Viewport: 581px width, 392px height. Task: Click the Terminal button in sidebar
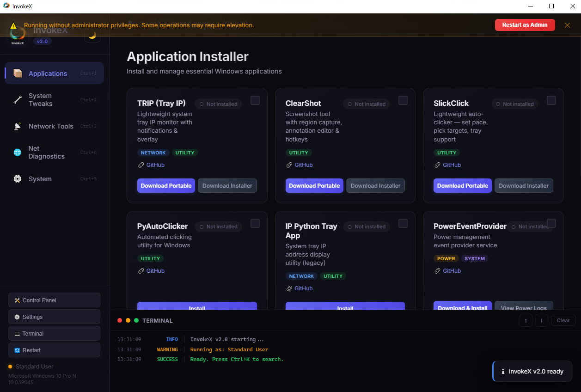click(x=54, y=333)
